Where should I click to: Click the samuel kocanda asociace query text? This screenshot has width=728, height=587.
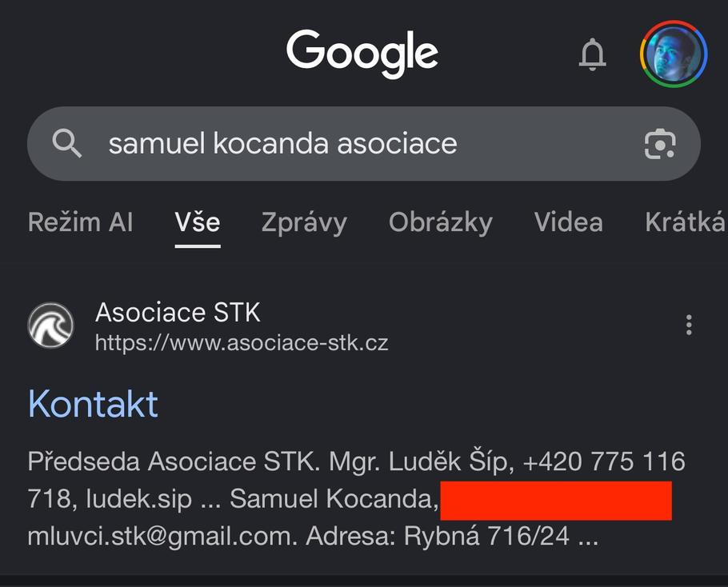point(282,144)
